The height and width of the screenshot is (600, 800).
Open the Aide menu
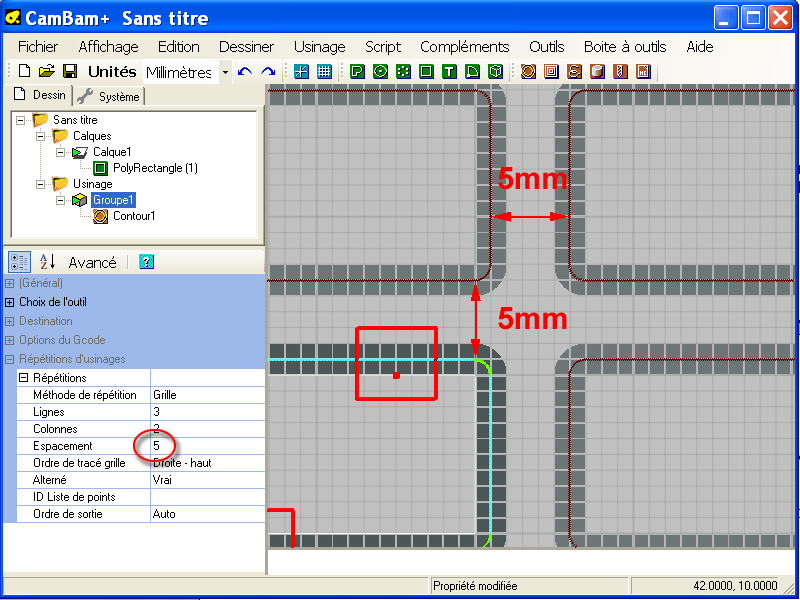[x=699, y=47]
